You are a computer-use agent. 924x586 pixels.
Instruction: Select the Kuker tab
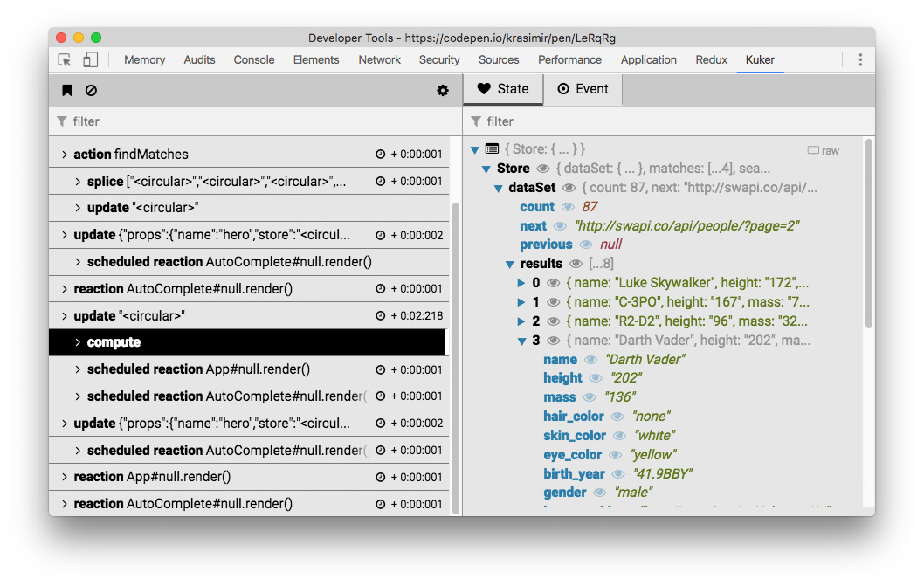coord(760,59)
